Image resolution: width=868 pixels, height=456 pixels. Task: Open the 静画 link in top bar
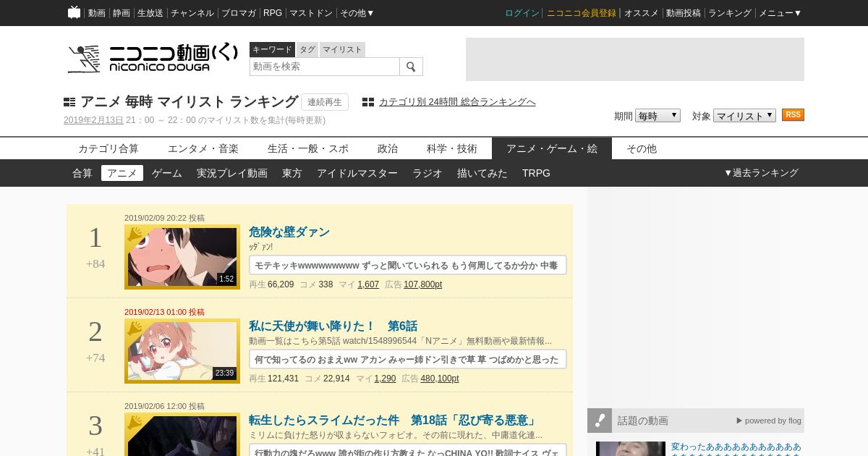coord(122,13)
